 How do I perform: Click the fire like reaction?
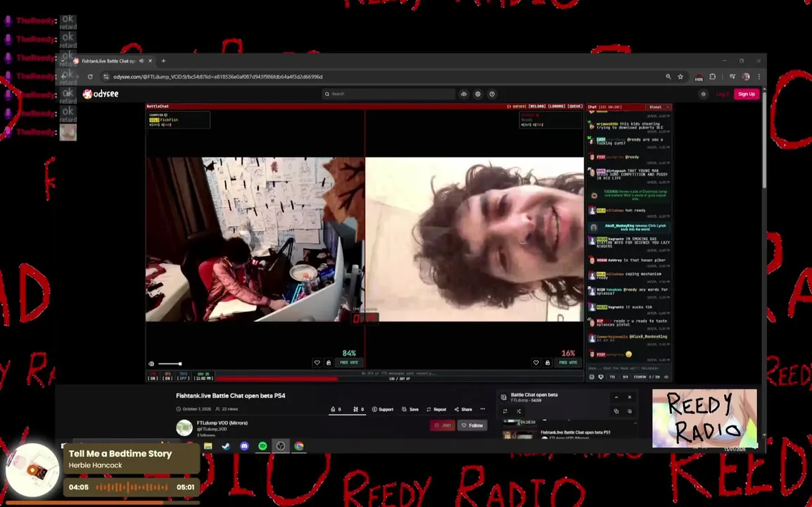click(336, 409)
